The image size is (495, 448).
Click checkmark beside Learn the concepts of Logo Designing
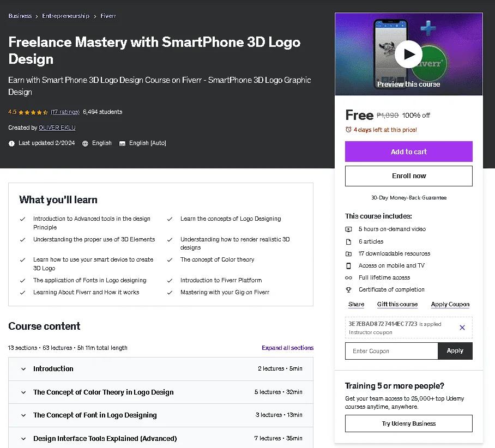(170, 219)
